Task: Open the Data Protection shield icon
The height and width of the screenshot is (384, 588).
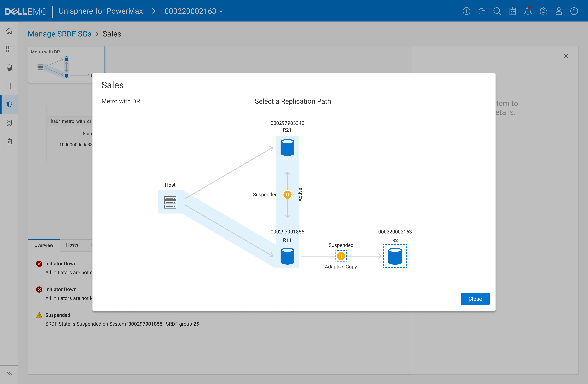Action: point(9,104)
